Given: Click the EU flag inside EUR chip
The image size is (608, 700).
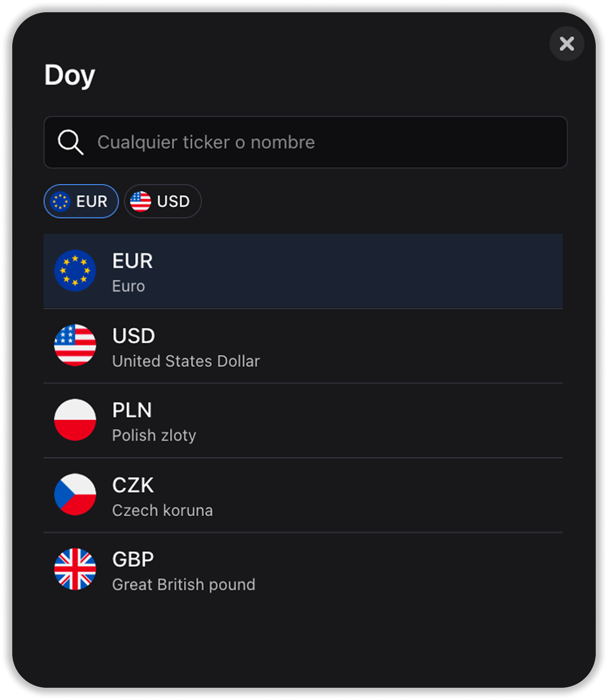Looking at the screenshot, I should coord(60,202).
